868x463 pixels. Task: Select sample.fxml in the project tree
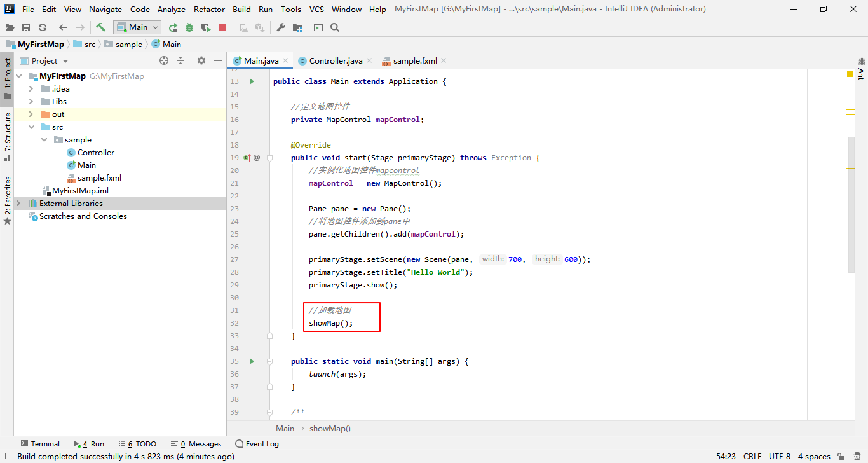click(x=99, y=178)
